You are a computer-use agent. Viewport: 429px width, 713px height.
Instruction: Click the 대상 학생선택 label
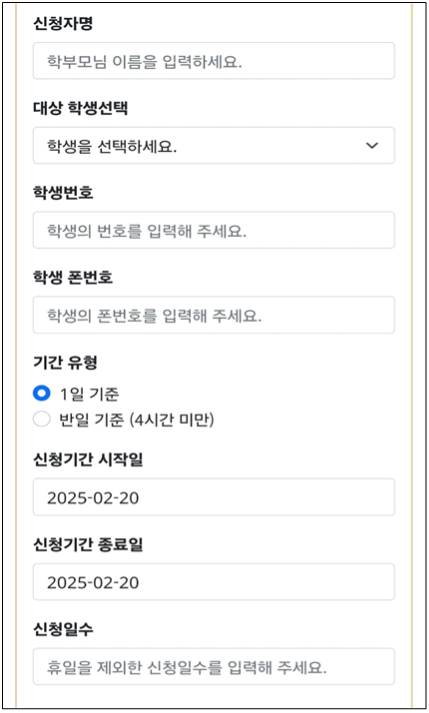coord(81,108)
